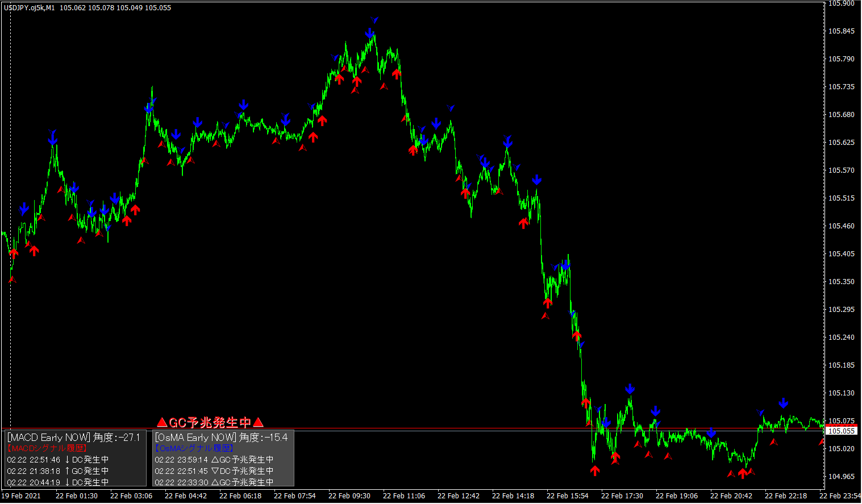
Task: Select MACD history row 02.22 22:51:46 DC発生中
Action: coord(58,460)
